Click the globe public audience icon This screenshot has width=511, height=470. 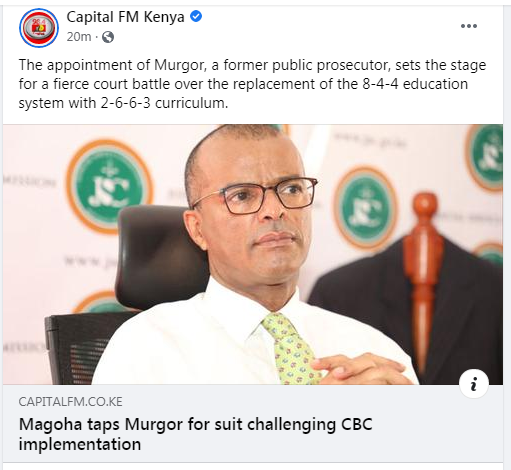(108, 37)
